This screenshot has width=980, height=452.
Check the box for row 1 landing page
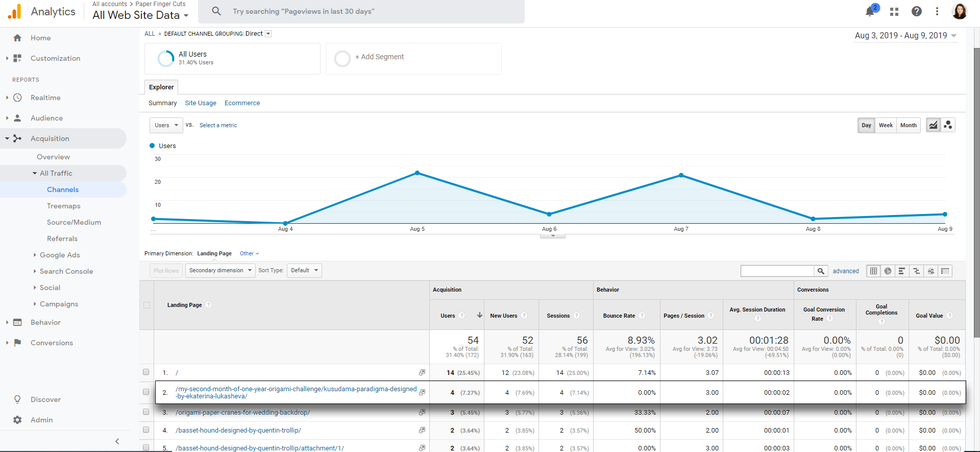[146, 372]
